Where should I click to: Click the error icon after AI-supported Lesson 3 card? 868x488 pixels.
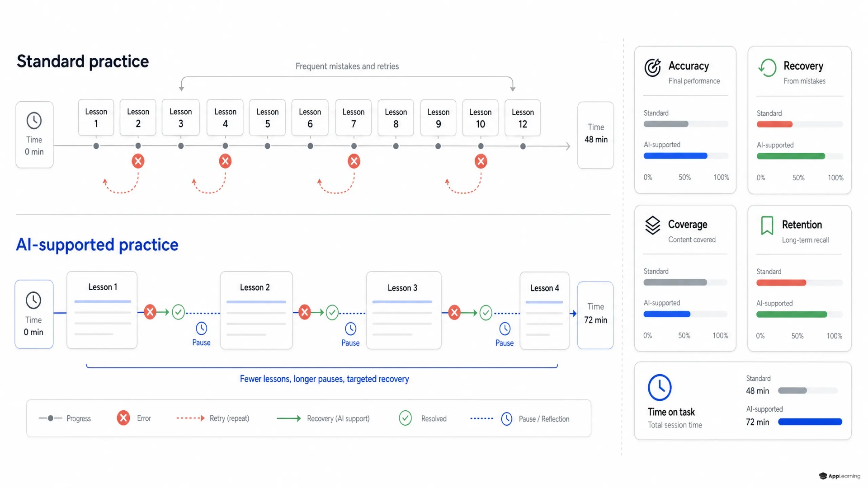(x=454, y=313)
